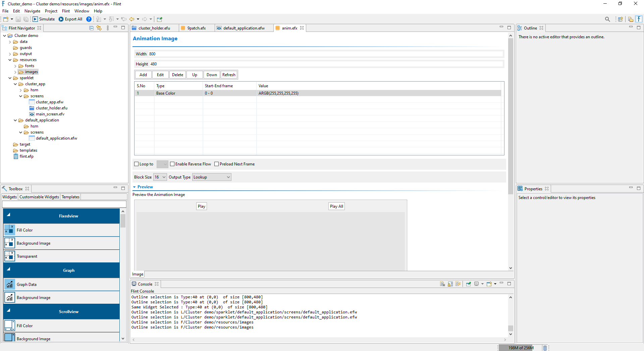Toggle the Preload Next Frame checkbox
This screenshot has width=644, height=351.
click(217, 164)
